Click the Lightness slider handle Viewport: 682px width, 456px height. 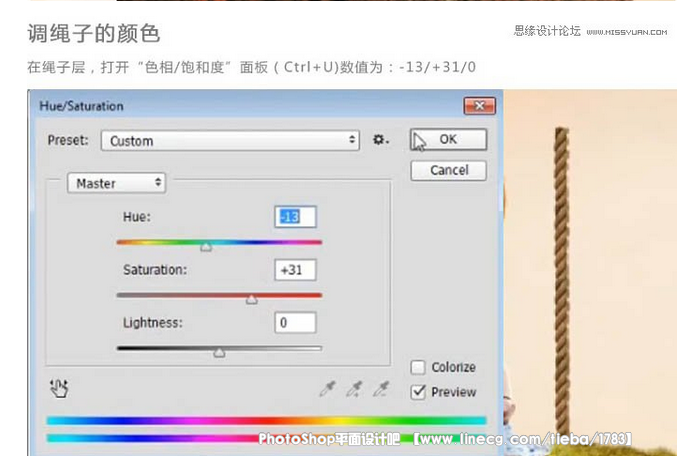coord(219,352)
